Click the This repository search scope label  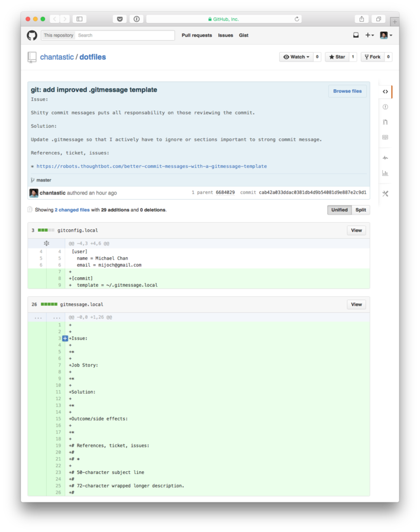click(x=59, y=35)
